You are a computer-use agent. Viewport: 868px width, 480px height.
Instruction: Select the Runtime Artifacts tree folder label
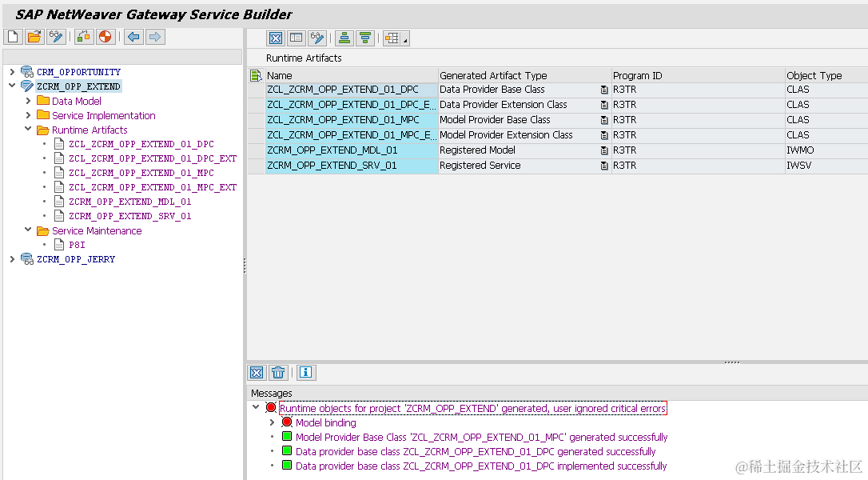point(90,130)
